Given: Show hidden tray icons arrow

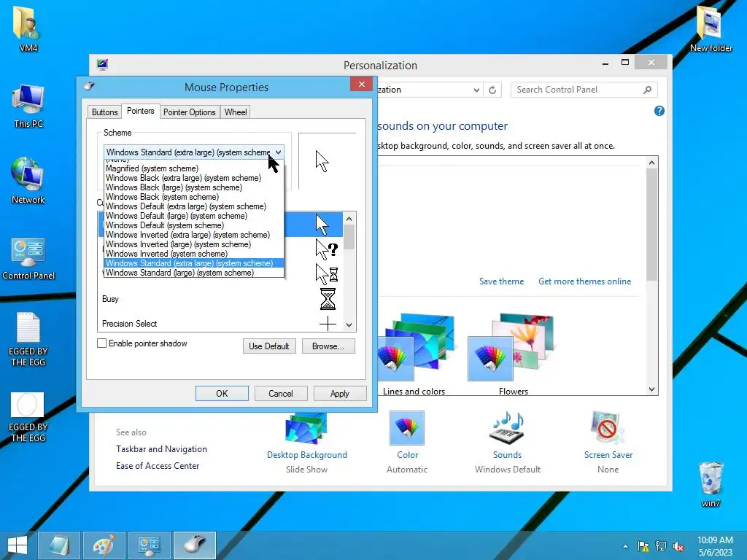Looking at the screenshot, I should (x=625, y=546).
